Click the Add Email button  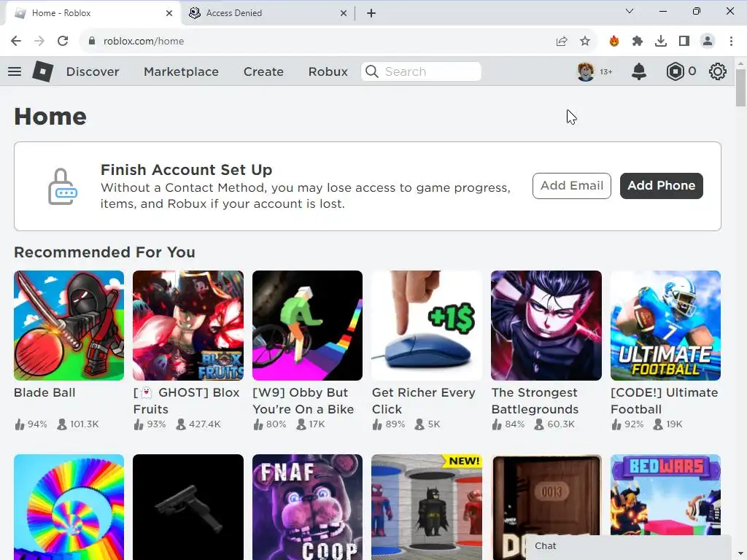[572, 186]
